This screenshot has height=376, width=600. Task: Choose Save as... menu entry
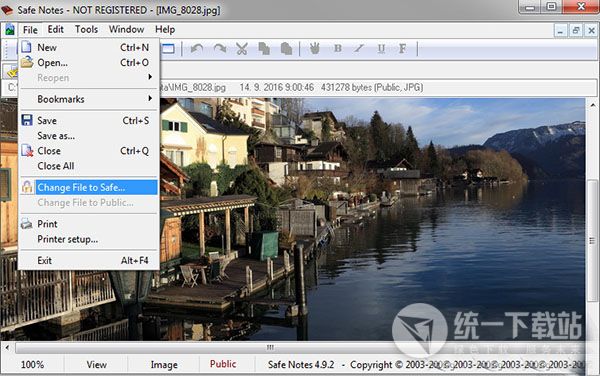click(89, 136)
